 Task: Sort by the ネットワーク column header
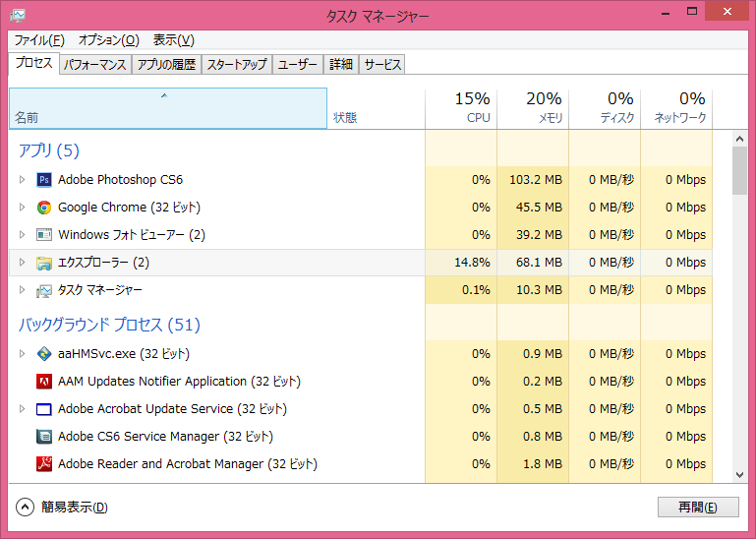(676, 108)
